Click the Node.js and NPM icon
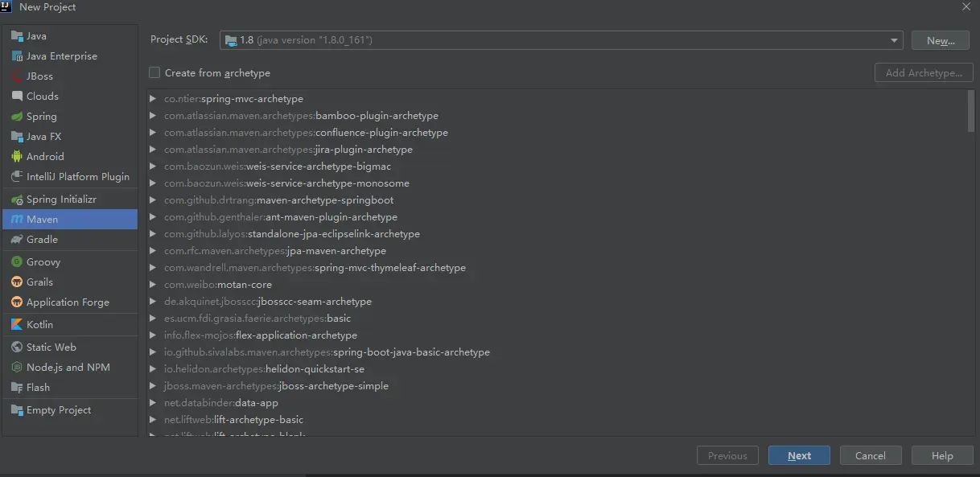This screenshot has height=477, width=980. pyautogui.click(x=17, y=368)
